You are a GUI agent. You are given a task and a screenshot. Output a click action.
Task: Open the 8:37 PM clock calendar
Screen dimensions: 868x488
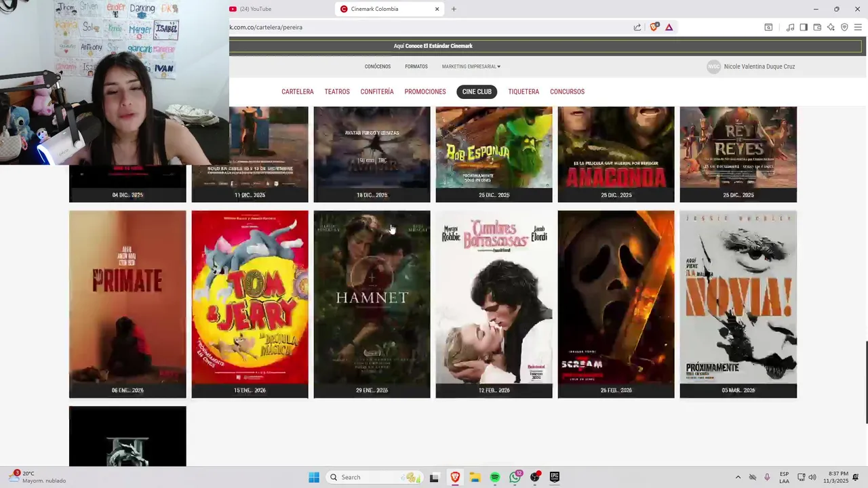coord(836,477)
